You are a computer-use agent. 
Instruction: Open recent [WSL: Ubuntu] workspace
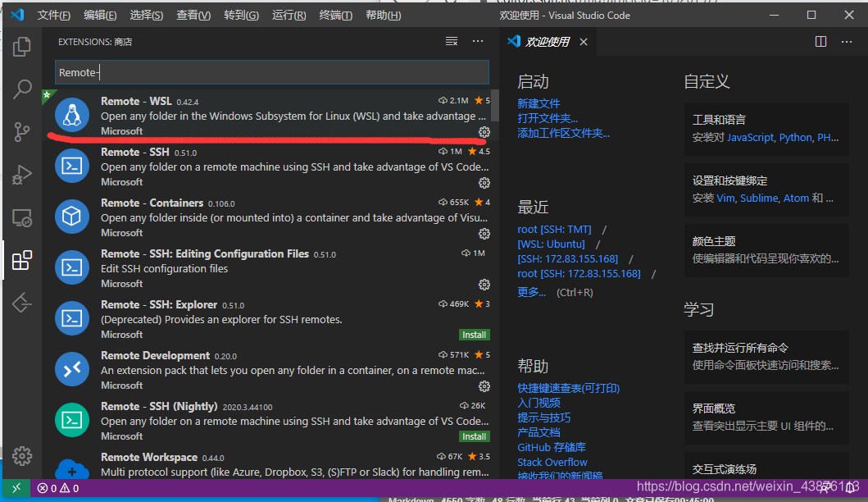click(x=551, y=244)
